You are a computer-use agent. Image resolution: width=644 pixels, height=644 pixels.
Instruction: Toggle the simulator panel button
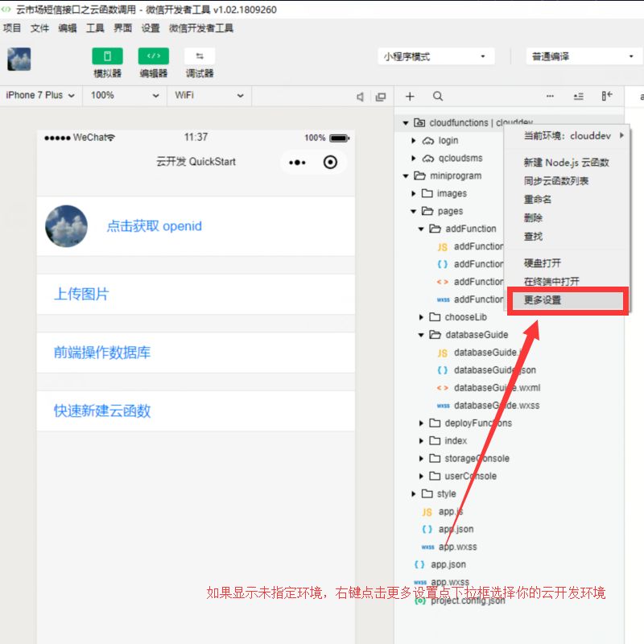point(107,56)
